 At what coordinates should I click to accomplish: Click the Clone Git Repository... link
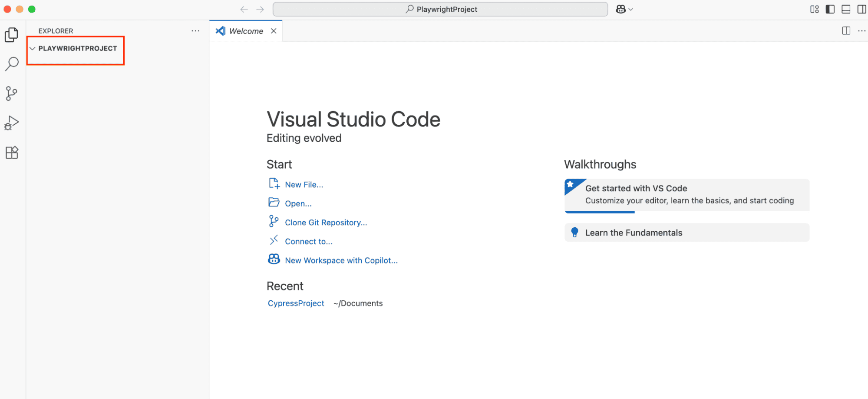pos(326,223)
